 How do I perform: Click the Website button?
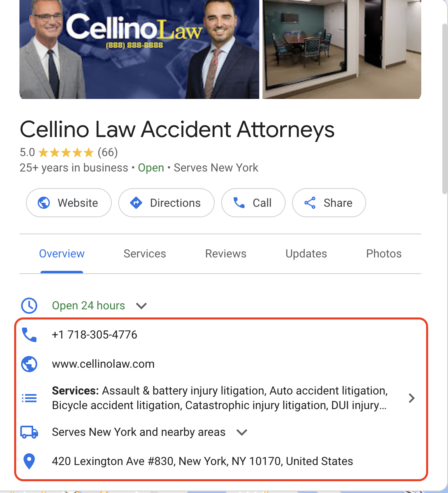tap(69, 203)
